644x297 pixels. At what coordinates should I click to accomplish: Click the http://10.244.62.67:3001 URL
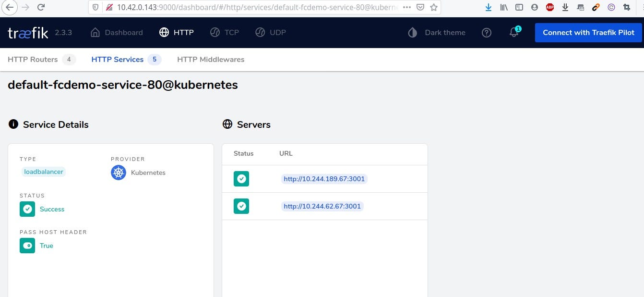322,206
